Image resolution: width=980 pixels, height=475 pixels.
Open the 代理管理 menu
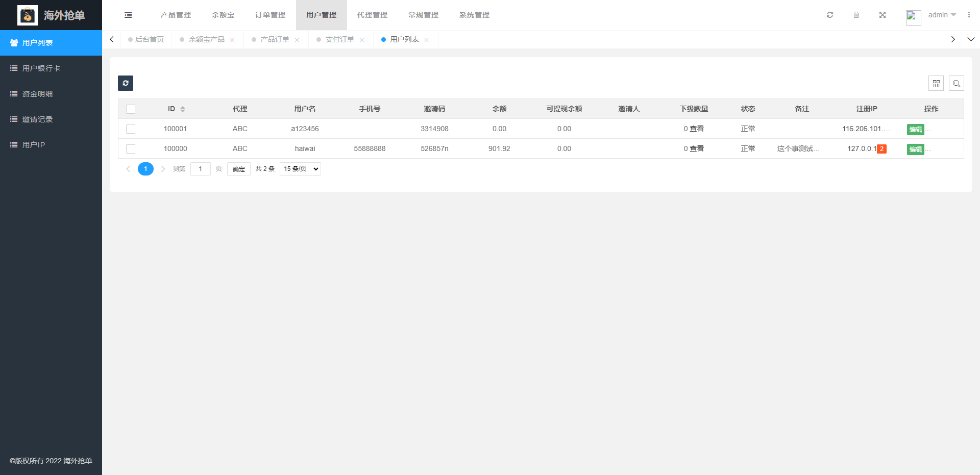tap(372, 15)
